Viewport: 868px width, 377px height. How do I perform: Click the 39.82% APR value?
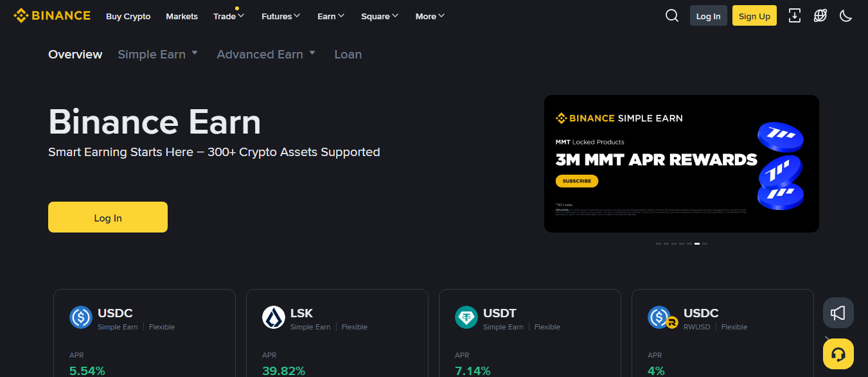pos(283,371)
